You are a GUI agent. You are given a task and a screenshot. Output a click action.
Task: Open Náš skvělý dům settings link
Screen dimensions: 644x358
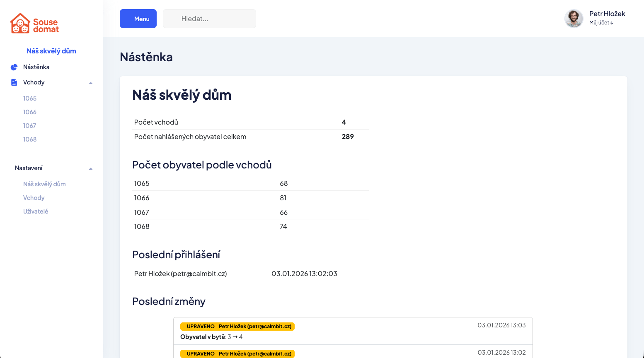[44, 184]
